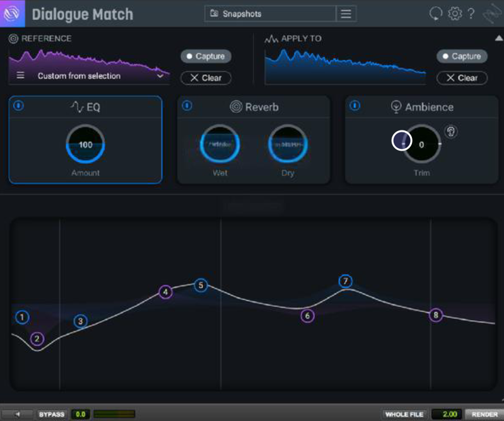Toggle the Reverb module power button
Screen dimensions: 504x421
[187, 105]
